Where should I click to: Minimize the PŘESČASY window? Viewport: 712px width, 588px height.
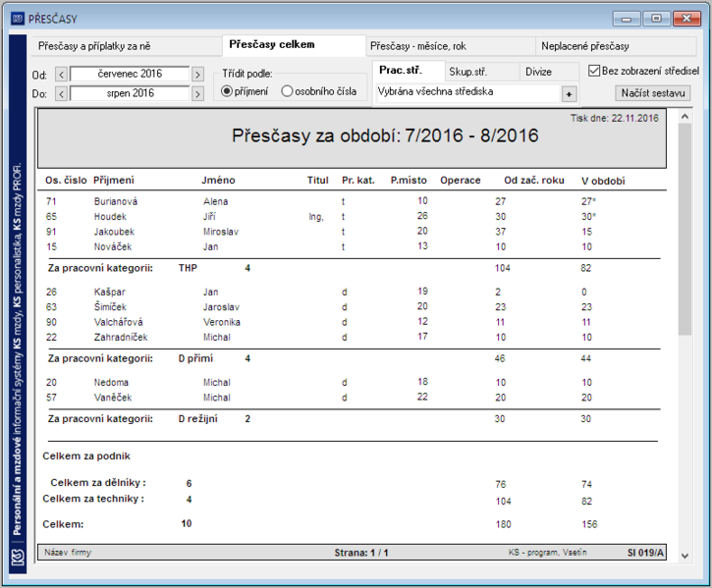tap(627, 19)
